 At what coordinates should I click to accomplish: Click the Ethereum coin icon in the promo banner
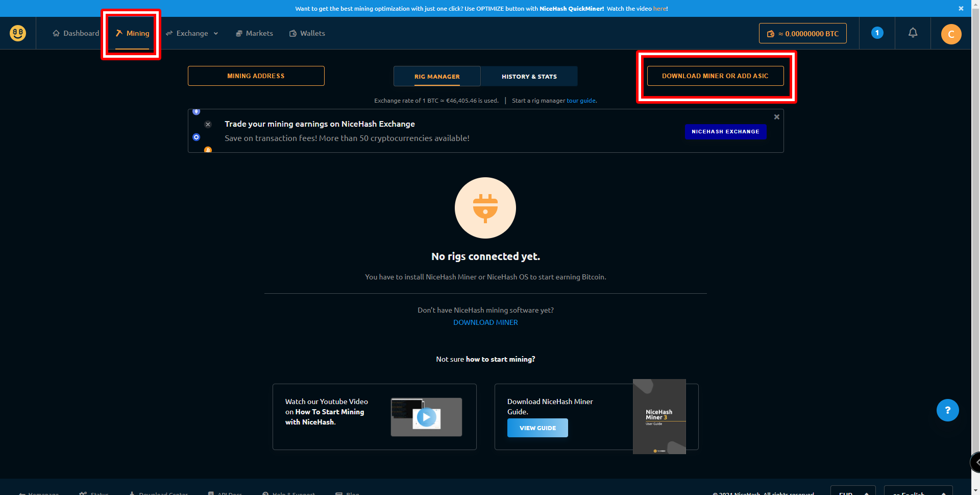(x=197, y=112)
